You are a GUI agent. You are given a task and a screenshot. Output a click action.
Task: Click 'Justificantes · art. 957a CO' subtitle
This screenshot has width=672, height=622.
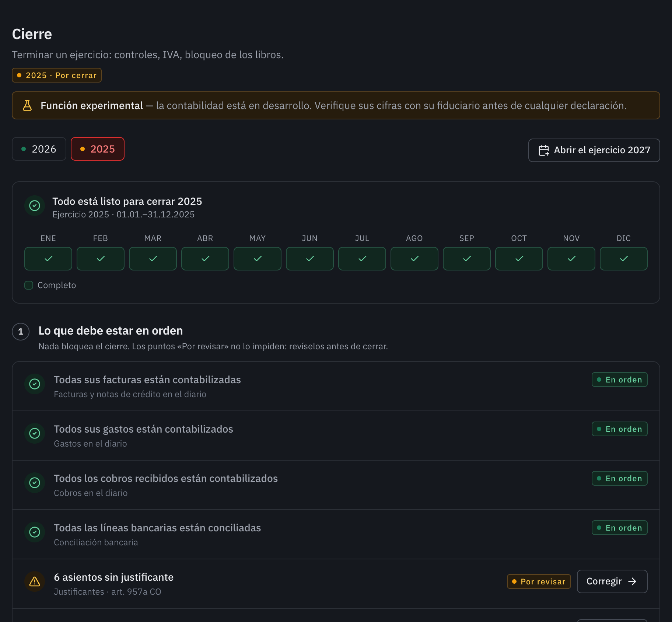(108, 592)
